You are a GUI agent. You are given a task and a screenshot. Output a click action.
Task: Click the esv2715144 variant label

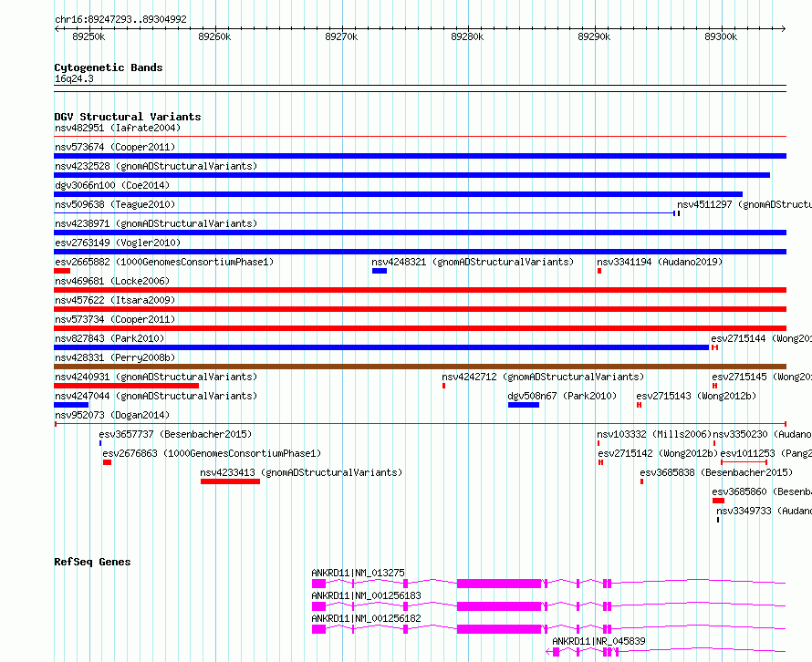pyautogui.click(x=761, y=338)
